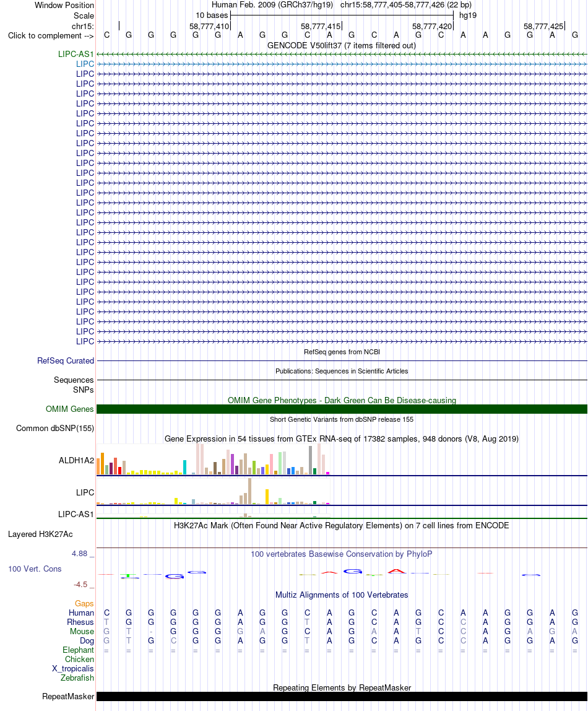The width and height of the screenshot is (588, 711).
Task: Open the RefSeq Curated track label
Action: coord(66,361)
